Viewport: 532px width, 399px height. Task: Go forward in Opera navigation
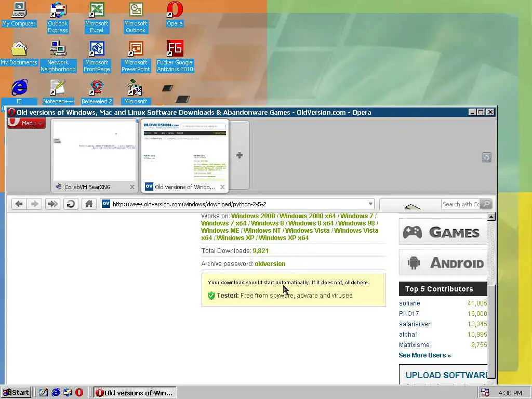point(34,204)
